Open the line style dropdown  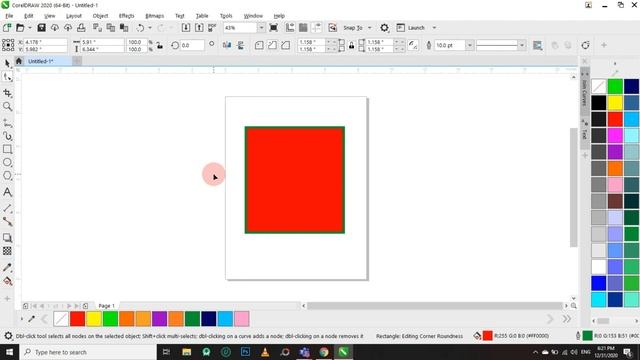pos(522,45)
